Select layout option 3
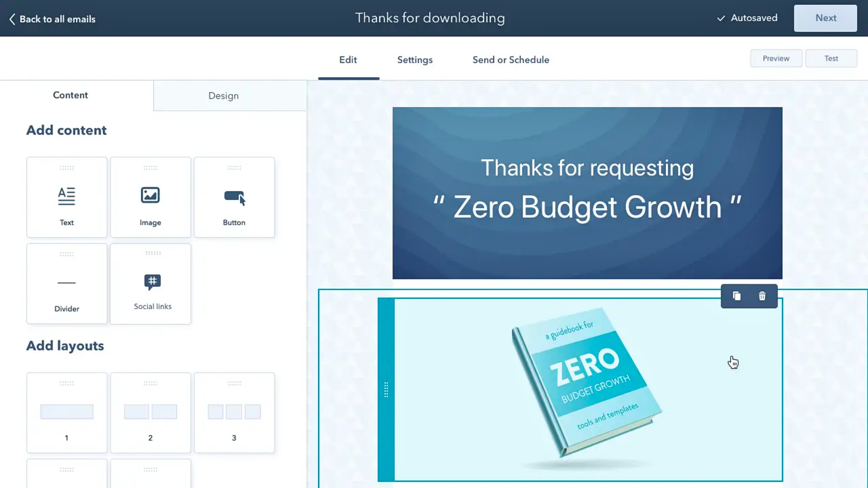 coord(234,411)
